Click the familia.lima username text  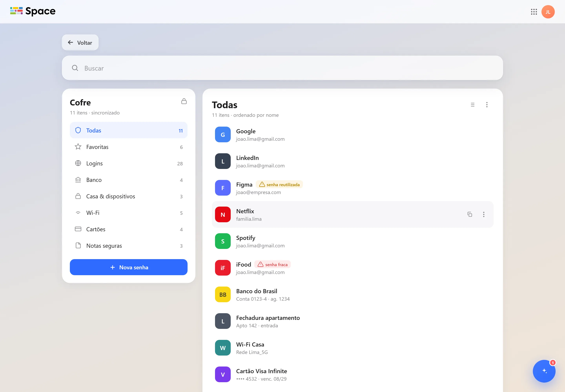(x=249, y=219)
